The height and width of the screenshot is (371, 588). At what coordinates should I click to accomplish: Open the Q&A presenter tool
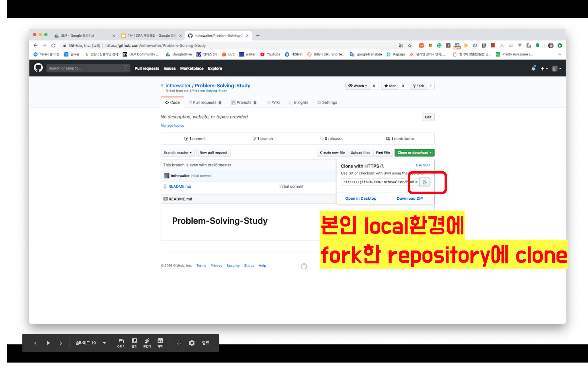pos(121,343)
